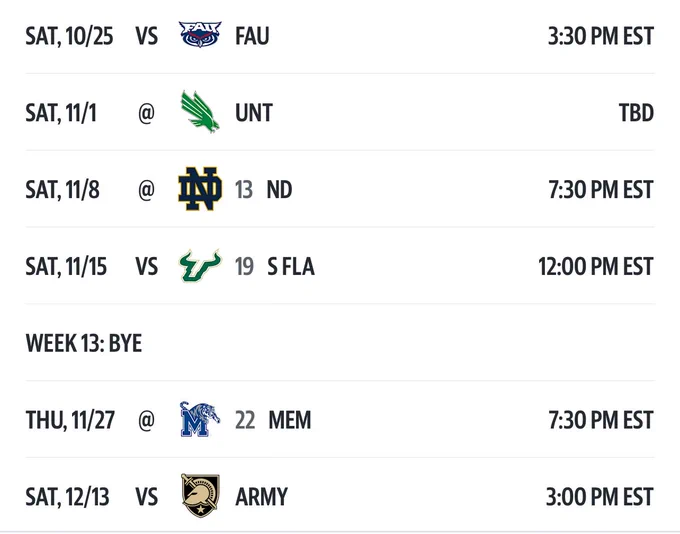Viewport: 680px width, 534px height.
Task: Click the UNT eagle logo
Action: [x=200, y=112]
